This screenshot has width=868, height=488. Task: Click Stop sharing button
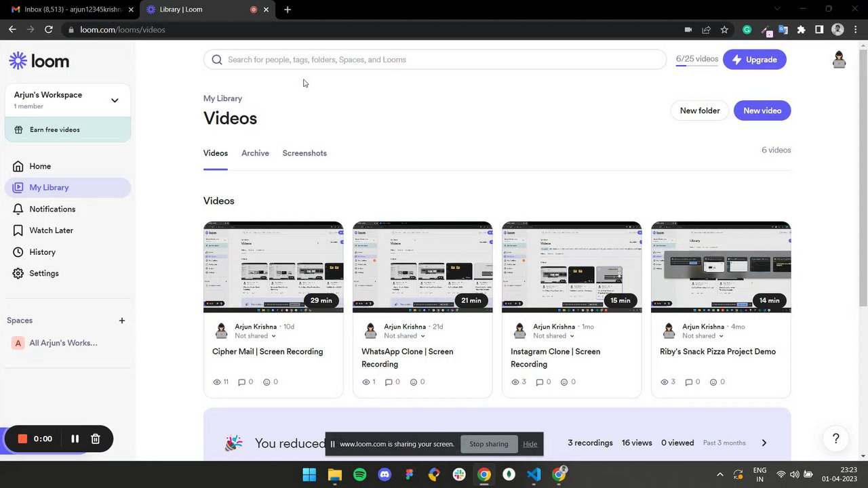488,444
